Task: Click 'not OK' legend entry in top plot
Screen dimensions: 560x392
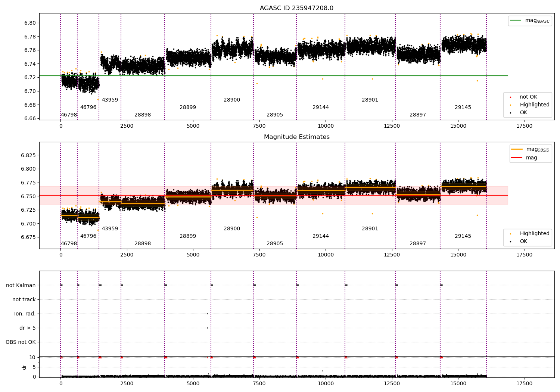Action: 528,97
